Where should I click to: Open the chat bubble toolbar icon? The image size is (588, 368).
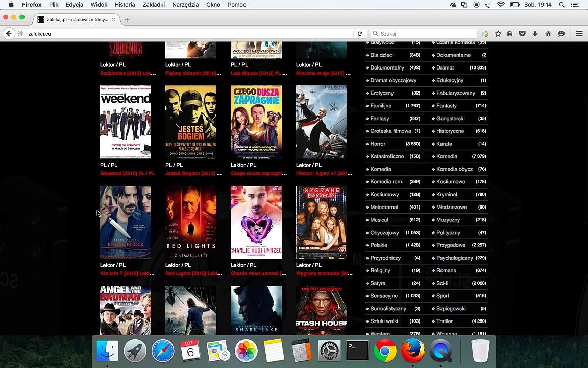(561, 33)
